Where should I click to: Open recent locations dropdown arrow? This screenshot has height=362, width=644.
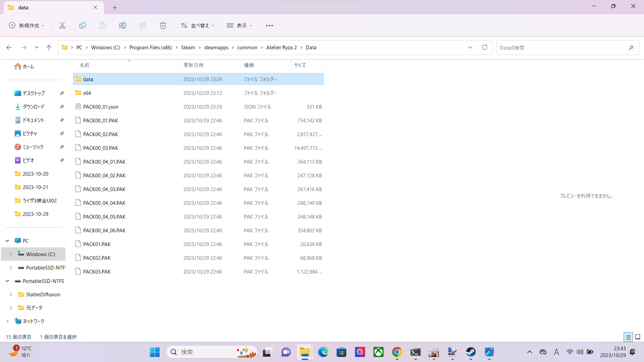(37, 48)
